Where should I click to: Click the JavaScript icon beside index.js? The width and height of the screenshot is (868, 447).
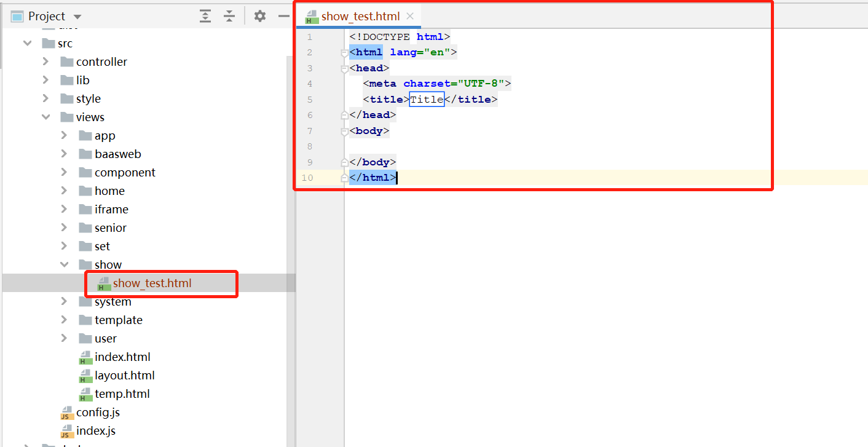click(66, 430)
